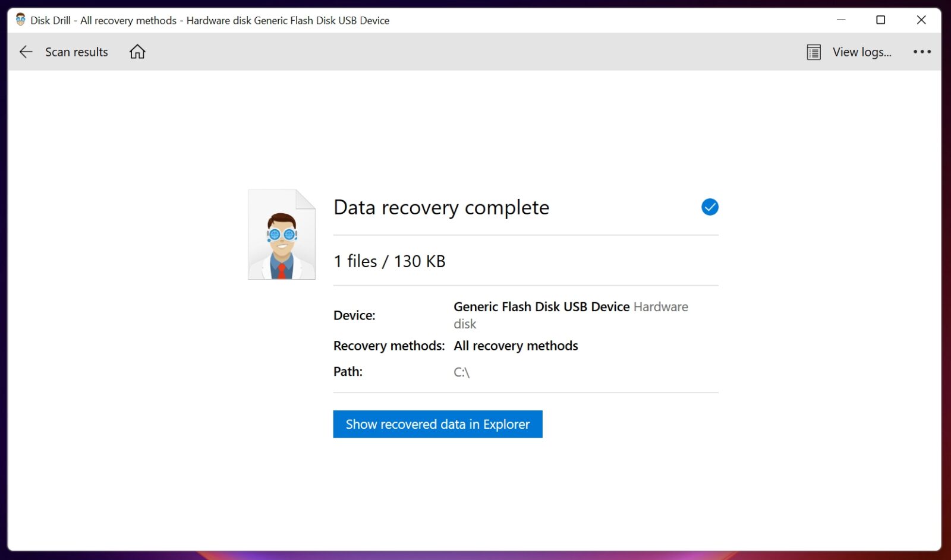Click the All recovery methods value
The width and height of the screenshot is (951, 560).
(x=515, y=345)
